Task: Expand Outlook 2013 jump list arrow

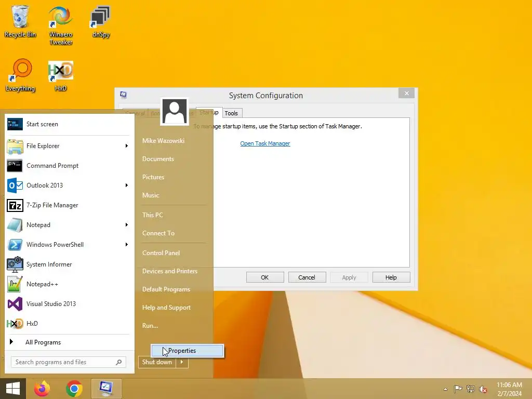Action: click(127, 185)
